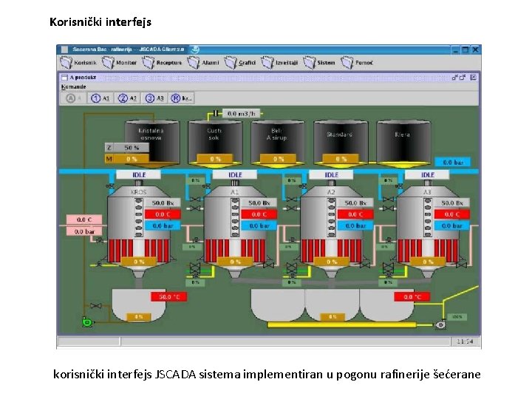Image resolution: width=532 pixels, height=399 pixels.
Task: Click the 11:54 clock in the status bar
Action: point(465,341)
